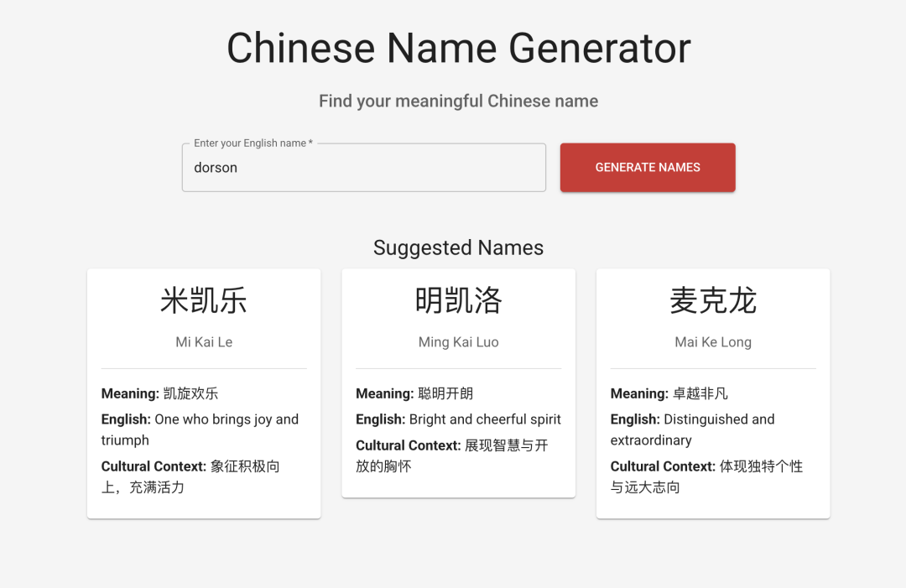Click the English name input field
906x588 pixels.
[363, 167]
